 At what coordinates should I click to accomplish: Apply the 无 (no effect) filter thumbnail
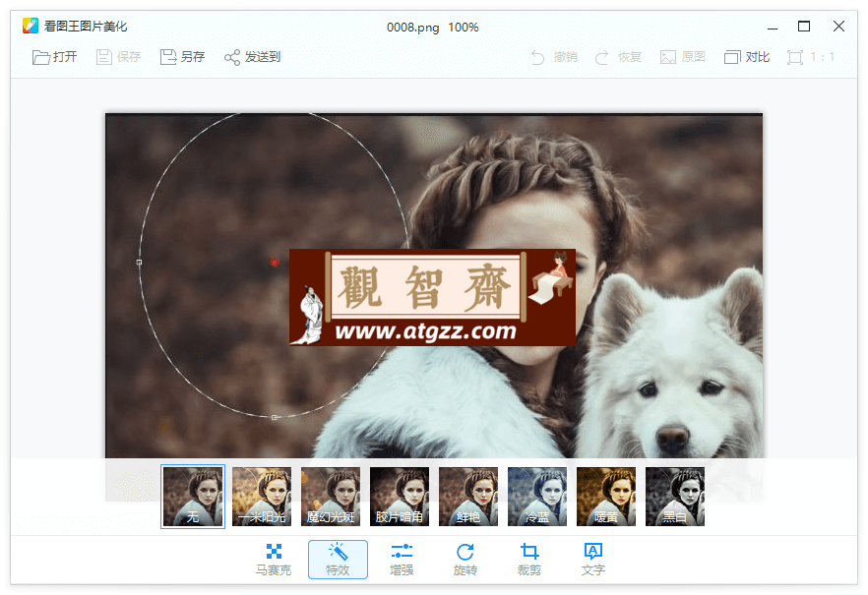click(193, 497)
